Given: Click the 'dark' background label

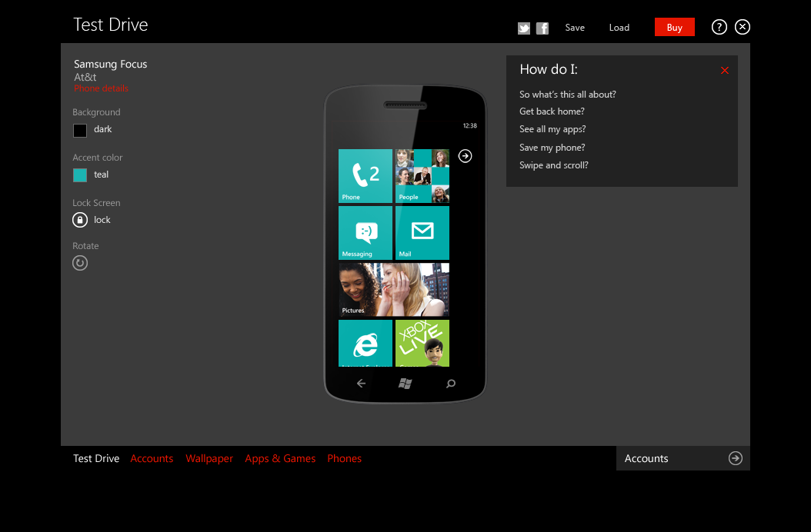Looking at the screenshot, I should coord(102,129).
